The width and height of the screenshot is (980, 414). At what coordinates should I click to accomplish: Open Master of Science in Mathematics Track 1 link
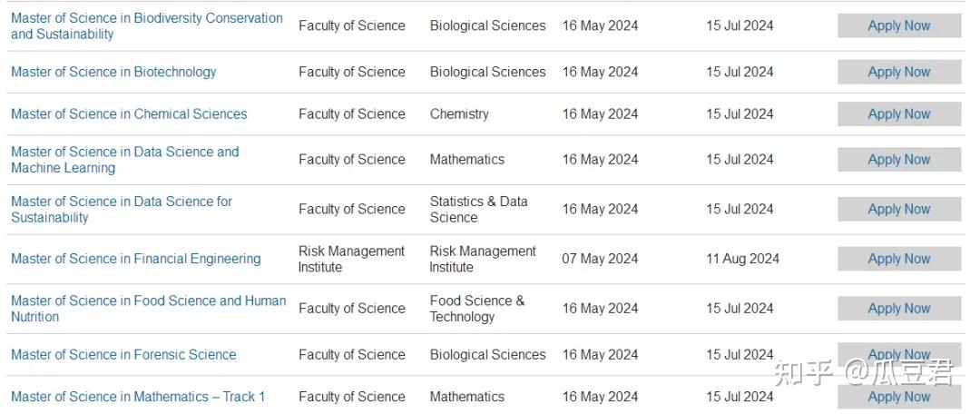[138, 397]
